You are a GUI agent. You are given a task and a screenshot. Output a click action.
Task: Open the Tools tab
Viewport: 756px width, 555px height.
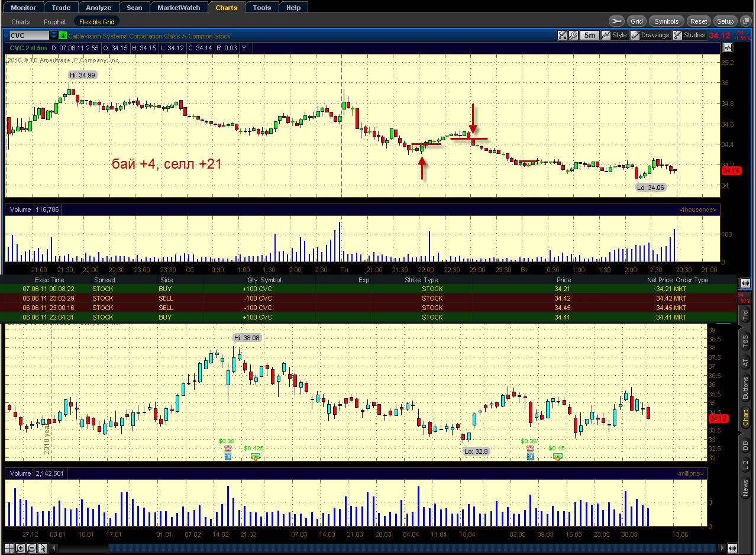[261, 8]
